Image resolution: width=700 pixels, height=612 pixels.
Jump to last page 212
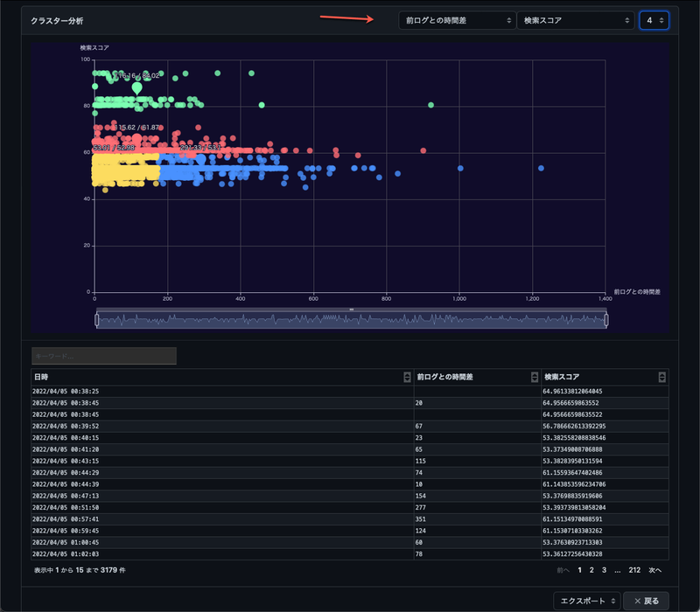click(x=634, y=570)
